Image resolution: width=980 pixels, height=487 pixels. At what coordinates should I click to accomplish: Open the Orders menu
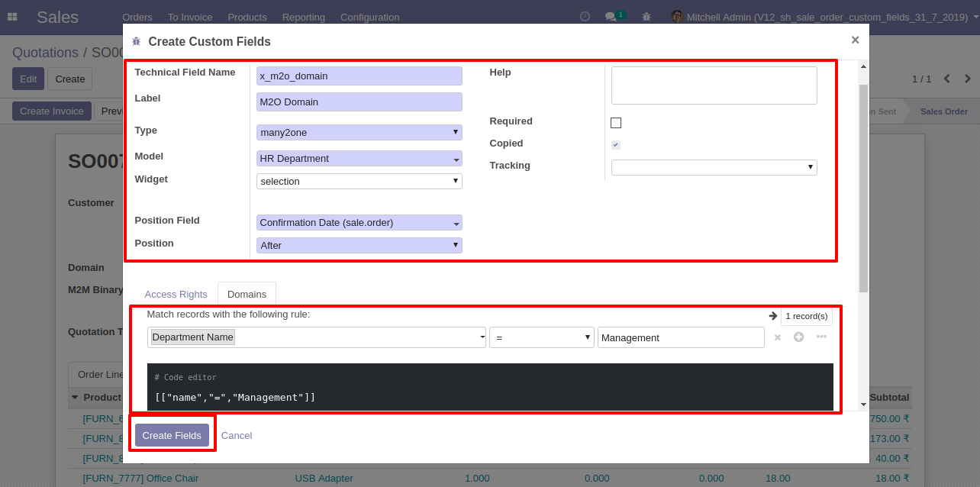pos(137,17)
